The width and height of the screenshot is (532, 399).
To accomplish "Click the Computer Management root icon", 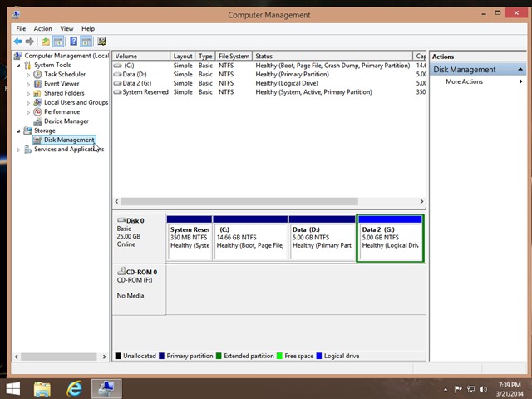I will tap(18, 56).
